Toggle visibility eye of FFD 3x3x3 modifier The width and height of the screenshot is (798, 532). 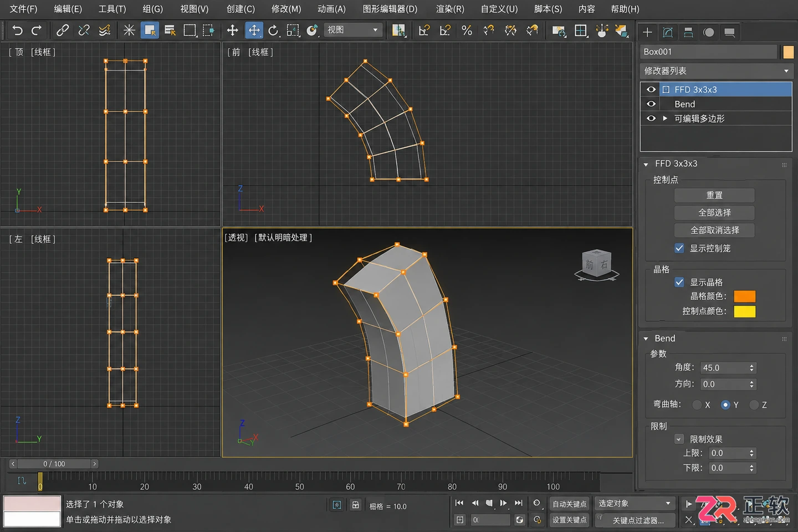point(651,89)
